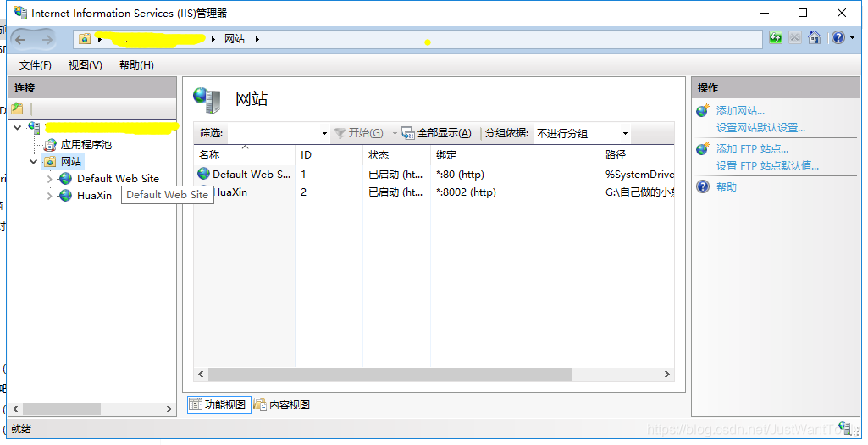This screenshot has height=445, width=868.
Task: Switch to the 功能视图 tab
Action: coord(219,404)
